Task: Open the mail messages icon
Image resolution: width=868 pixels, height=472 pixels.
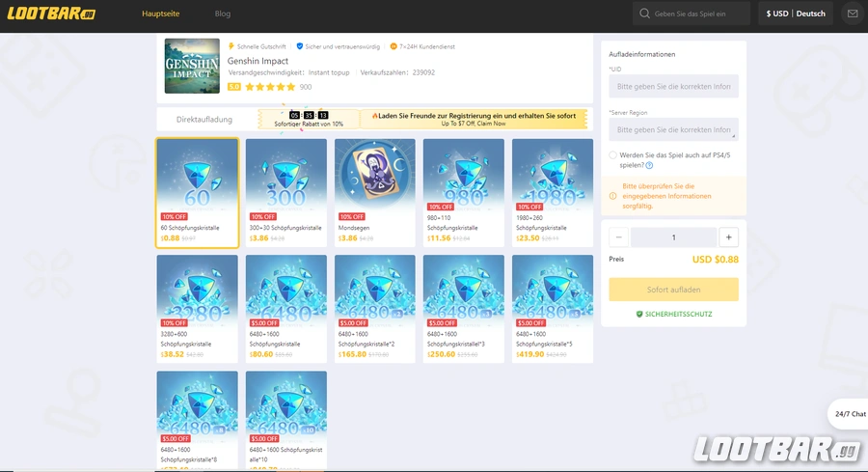Action: click(x=852, y=14)
